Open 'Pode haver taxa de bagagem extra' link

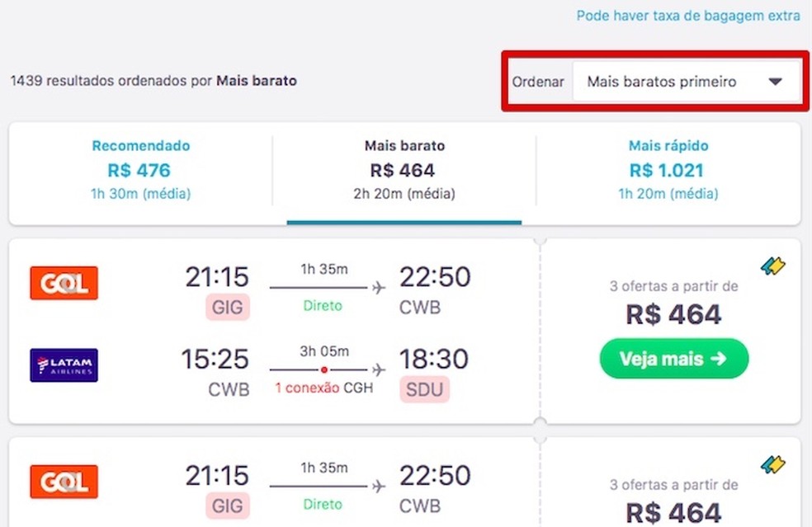[x=688, y=16]
